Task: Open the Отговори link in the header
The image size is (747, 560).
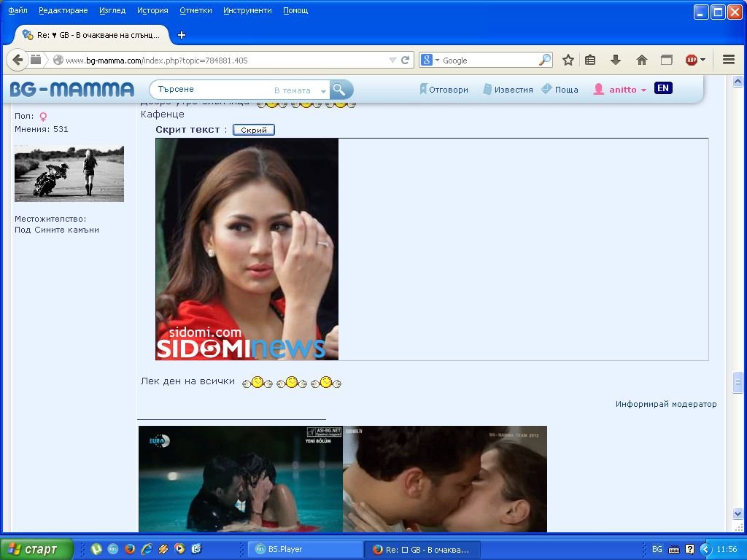Action: point(444,90)
